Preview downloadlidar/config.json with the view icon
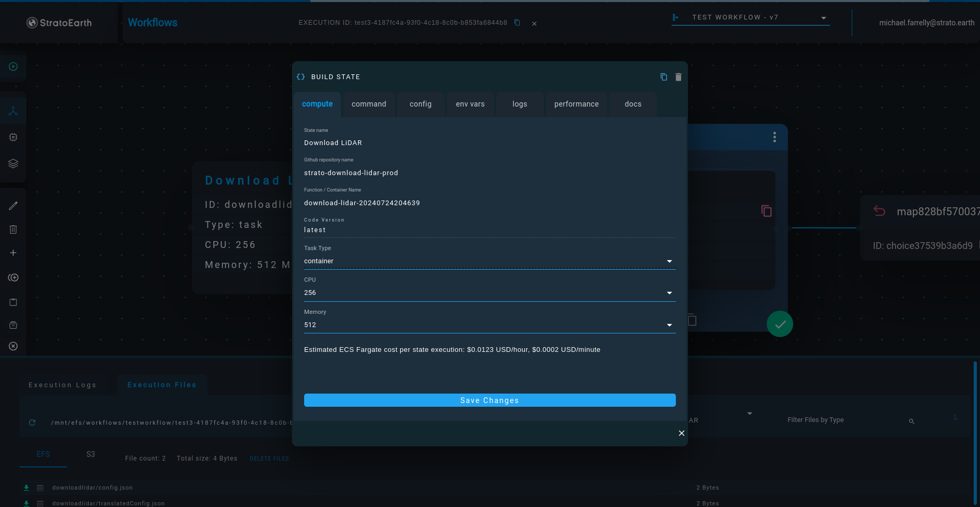This screenshot has width=980, height=507. point(40,488)
